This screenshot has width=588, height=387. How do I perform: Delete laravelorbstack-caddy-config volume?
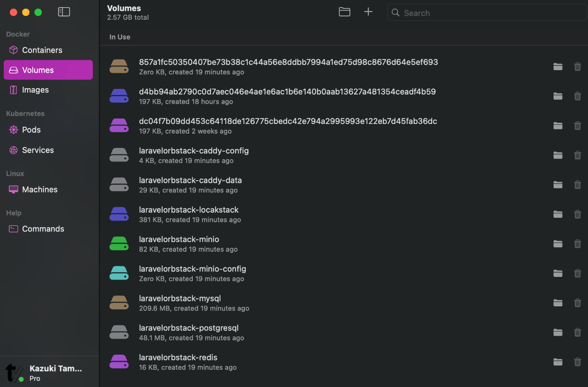pos(577,155)
